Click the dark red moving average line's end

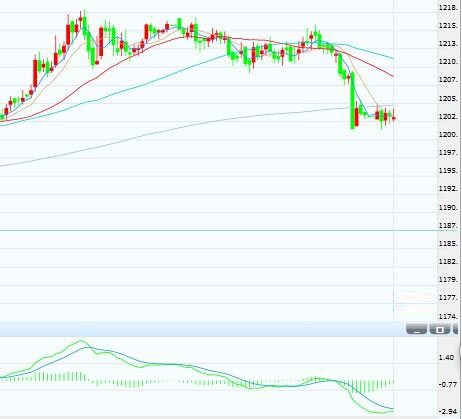click(x=392, y=76)
